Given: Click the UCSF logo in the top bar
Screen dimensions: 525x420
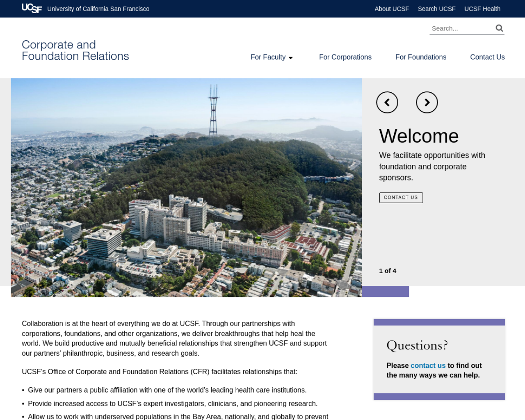Looking at the screenshot, I should coord(32,8).
